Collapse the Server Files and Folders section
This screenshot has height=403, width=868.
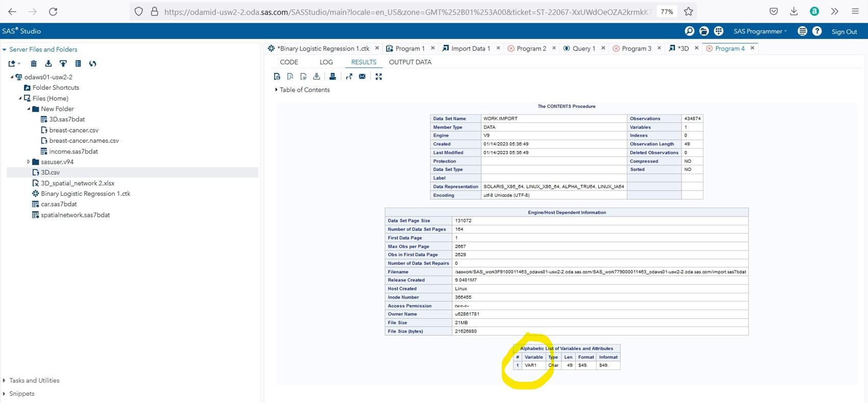click(5, 49)
